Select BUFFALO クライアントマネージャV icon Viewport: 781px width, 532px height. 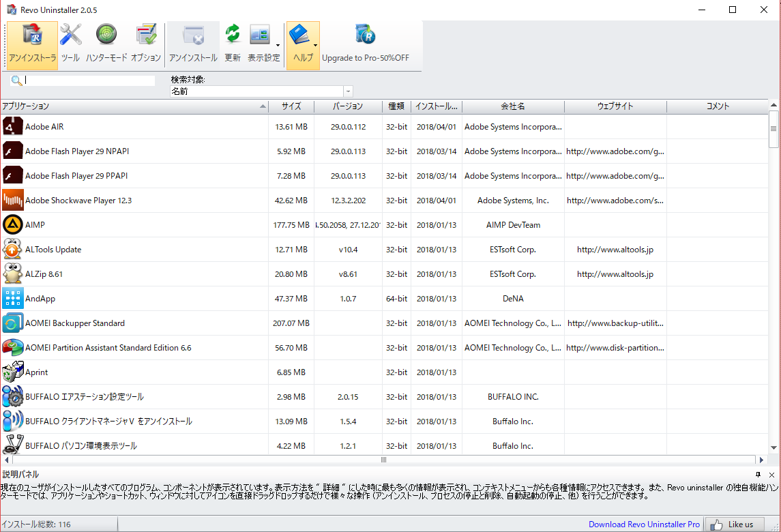tap(12, 422)
